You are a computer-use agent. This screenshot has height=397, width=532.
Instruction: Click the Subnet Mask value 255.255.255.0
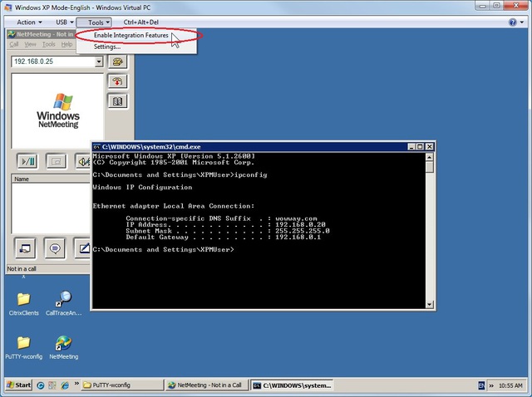(x=303, y=231)
